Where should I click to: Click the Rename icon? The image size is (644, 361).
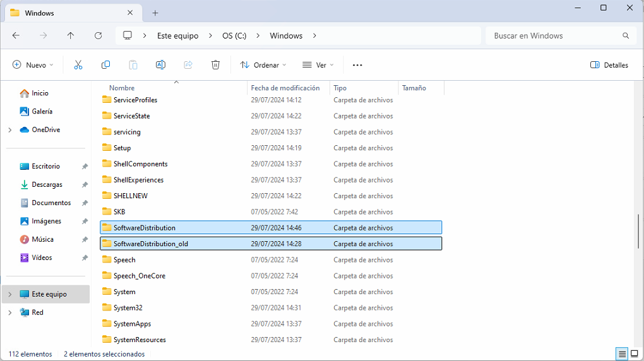pyautogui.click(x=160, y=65)
